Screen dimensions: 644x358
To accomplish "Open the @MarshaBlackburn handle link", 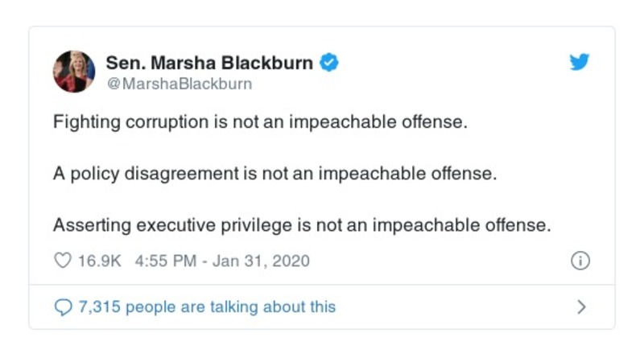I will click(x=179, y=84).
